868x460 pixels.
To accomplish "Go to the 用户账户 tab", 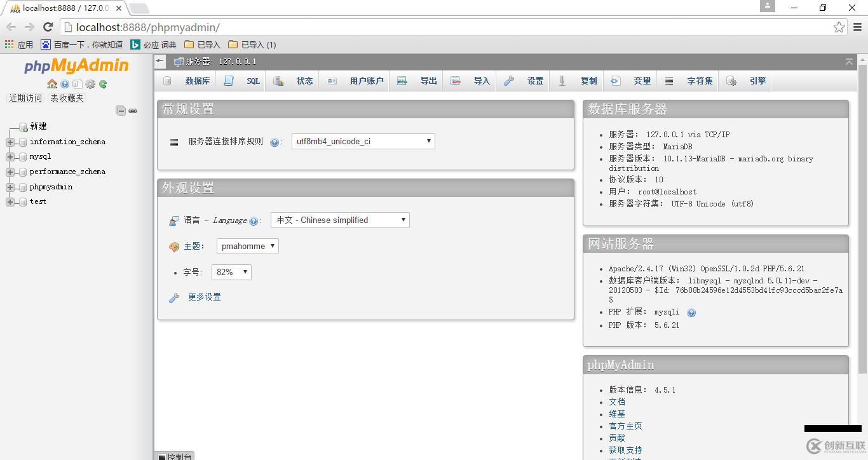I will point(355,81).
